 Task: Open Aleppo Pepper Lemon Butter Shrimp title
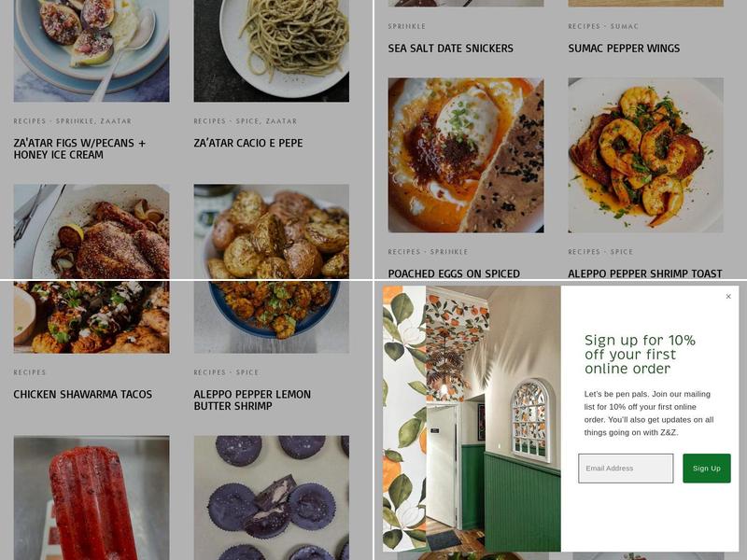[x=252, y=400]
